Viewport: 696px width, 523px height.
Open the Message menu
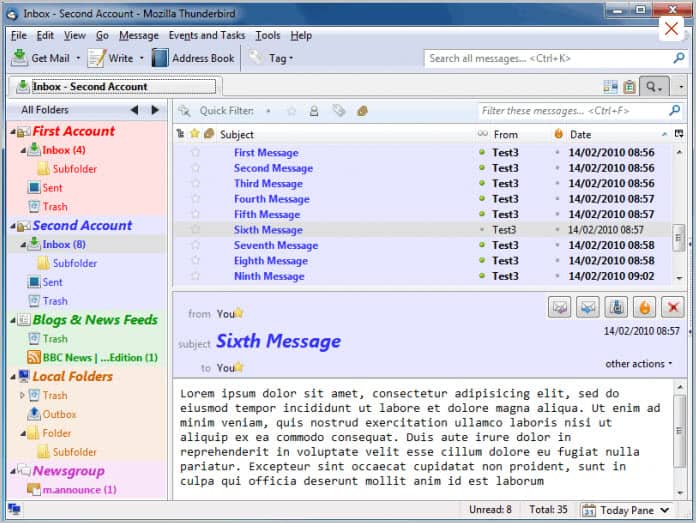[138, 35]
